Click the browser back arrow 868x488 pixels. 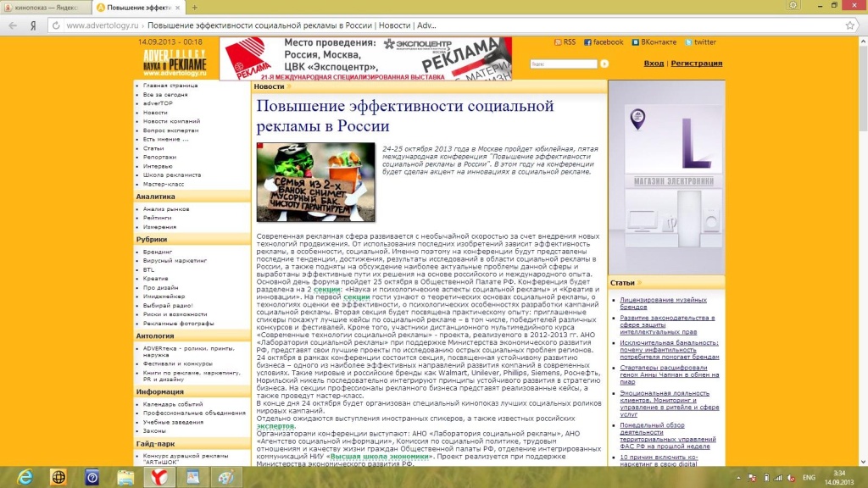[13, 25]
